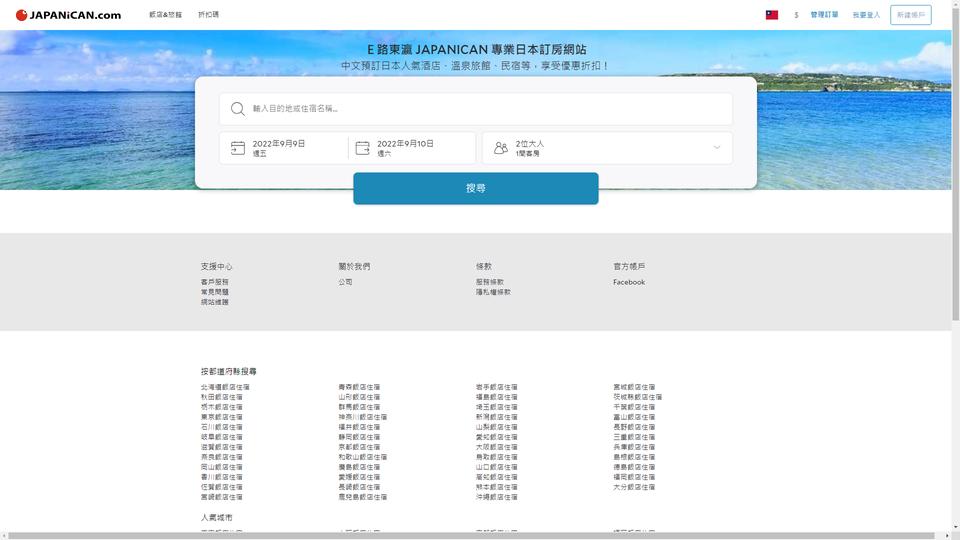The image size is (960, 540).
Task: Click the 支援中心 footer heading
Action: click(216, 266)
